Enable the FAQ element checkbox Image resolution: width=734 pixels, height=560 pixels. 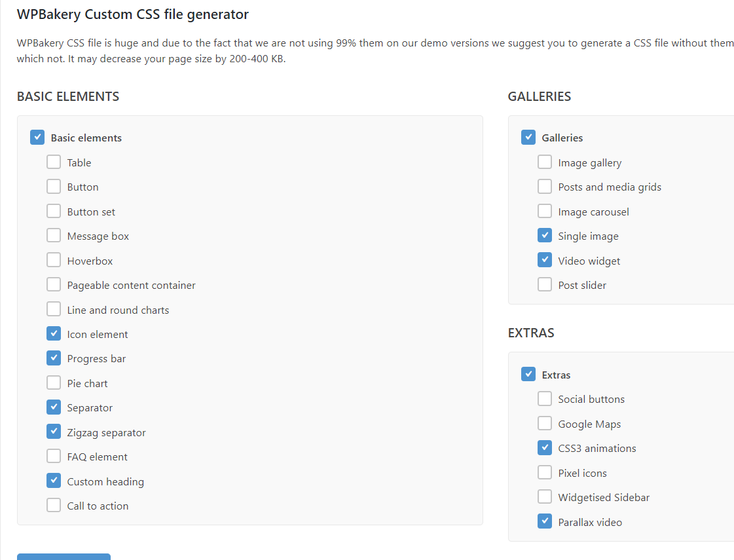(x=54, y=457)
